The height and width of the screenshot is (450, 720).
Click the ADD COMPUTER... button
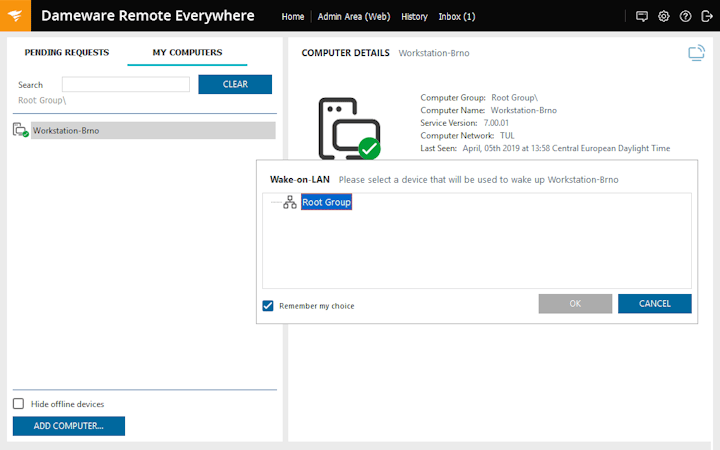coord(69,426)
